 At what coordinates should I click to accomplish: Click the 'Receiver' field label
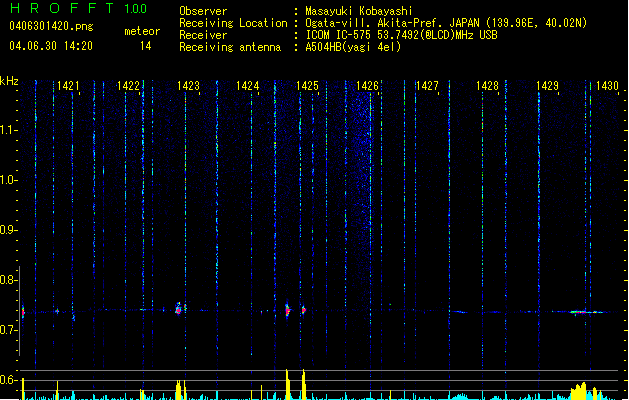[x=203, y=35]
